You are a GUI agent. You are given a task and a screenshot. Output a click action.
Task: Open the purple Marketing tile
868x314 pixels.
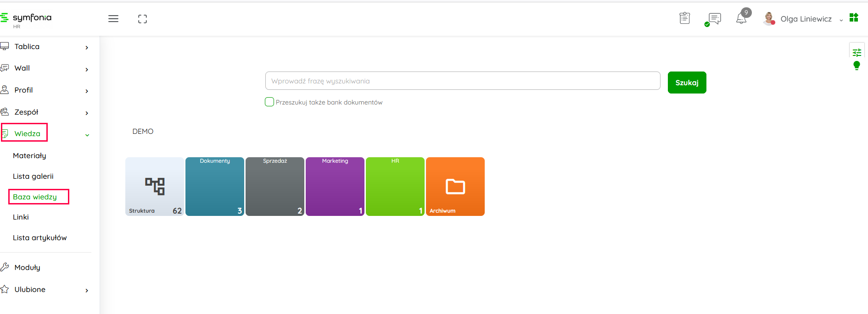click(x=335, y=187)
